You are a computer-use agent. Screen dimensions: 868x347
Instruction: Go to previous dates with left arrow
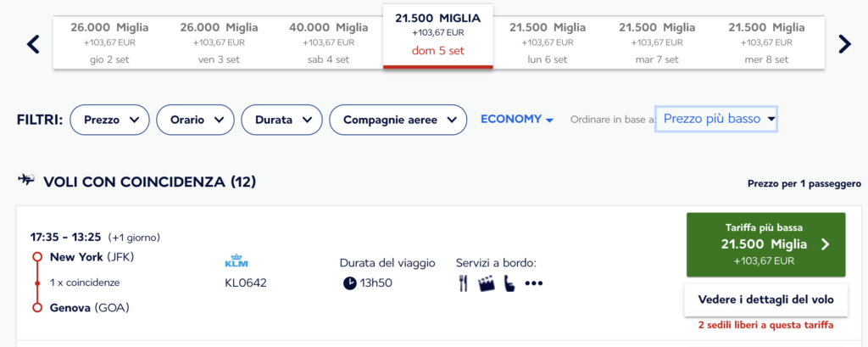[33, 44]
